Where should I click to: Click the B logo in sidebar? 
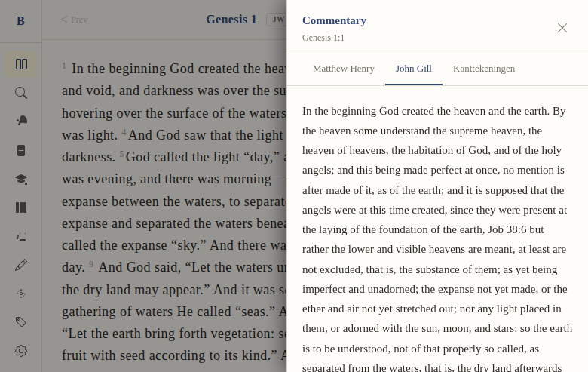click(20, 21)
